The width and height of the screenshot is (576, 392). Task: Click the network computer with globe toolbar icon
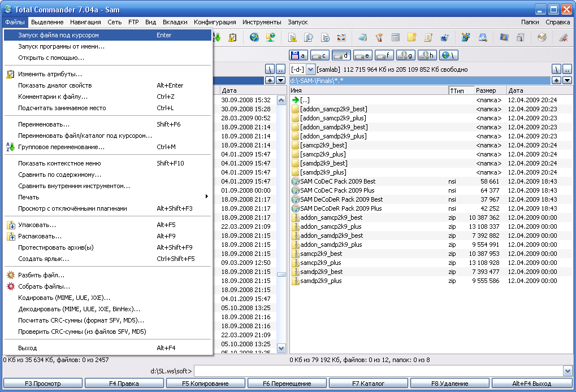pos(271,37)
